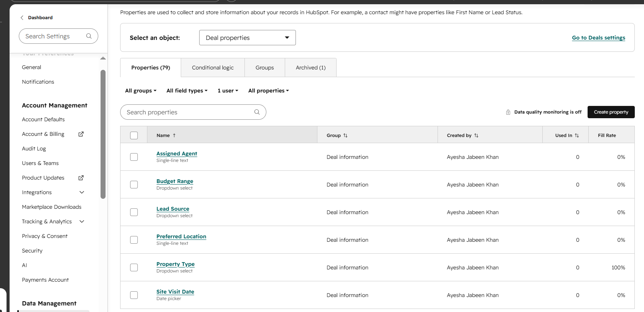Viewport: 644px width, 312px height.
Task: Open AI settings in sidebar
Action: 25,265
